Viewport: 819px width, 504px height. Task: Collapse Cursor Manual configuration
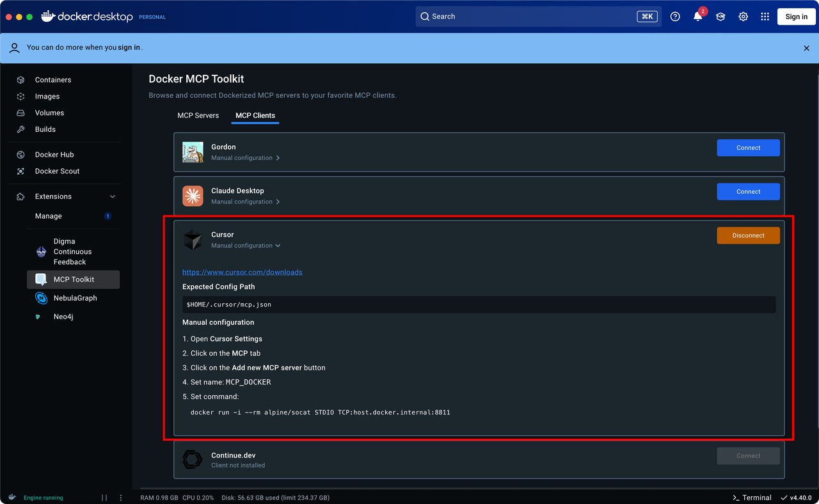246,246
